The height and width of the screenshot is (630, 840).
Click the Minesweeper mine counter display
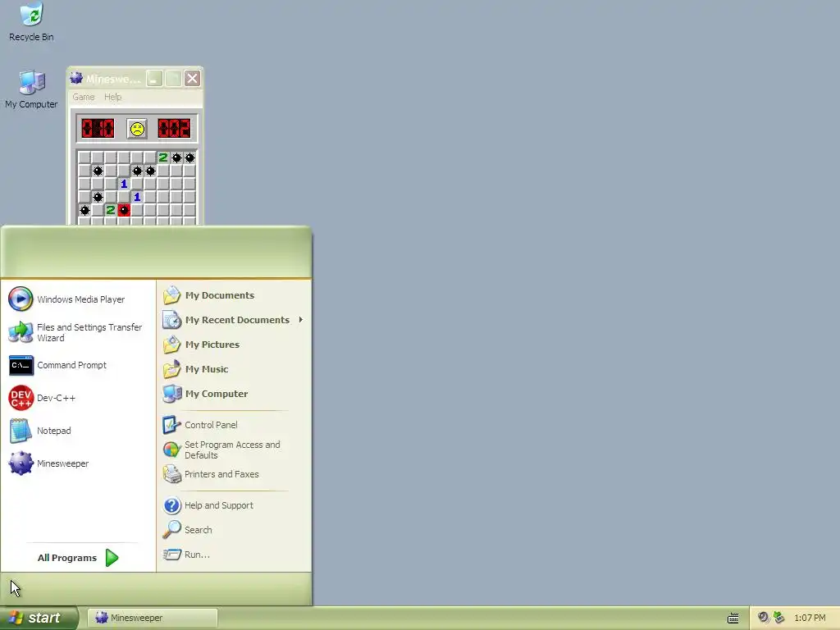click(98, 129)
